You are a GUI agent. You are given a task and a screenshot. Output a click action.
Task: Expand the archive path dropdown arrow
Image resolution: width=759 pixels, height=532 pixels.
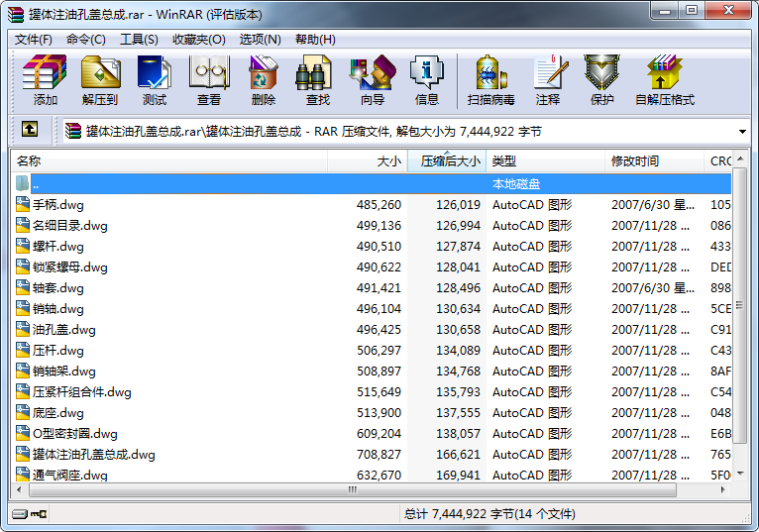pos(742,131)
